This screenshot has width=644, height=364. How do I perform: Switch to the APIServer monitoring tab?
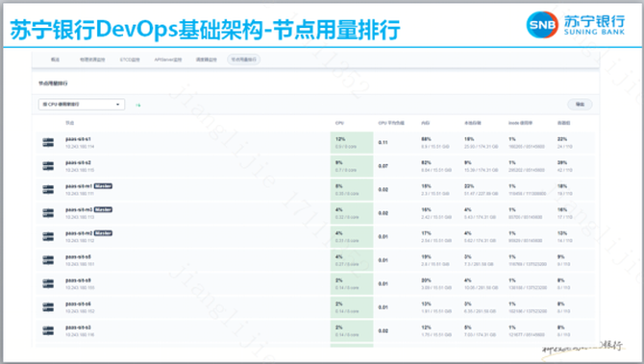click(167, 60)
